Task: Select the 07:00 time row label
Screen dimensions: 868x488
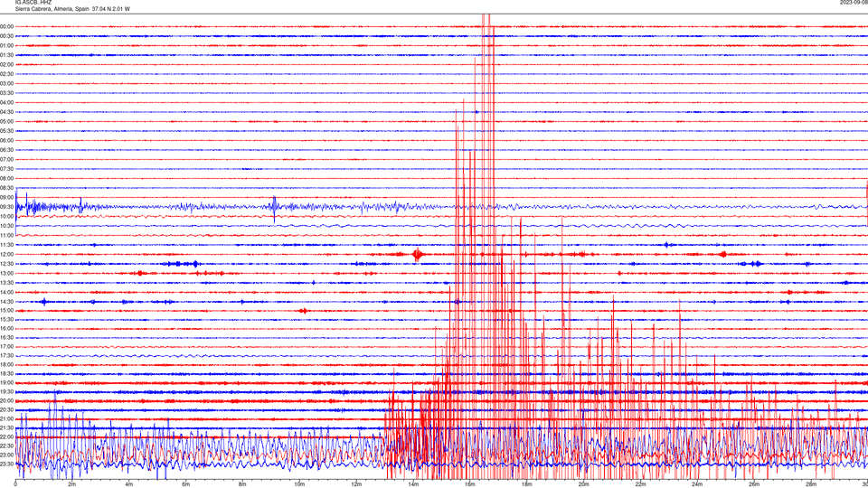Action: click(x=6, y=159)
